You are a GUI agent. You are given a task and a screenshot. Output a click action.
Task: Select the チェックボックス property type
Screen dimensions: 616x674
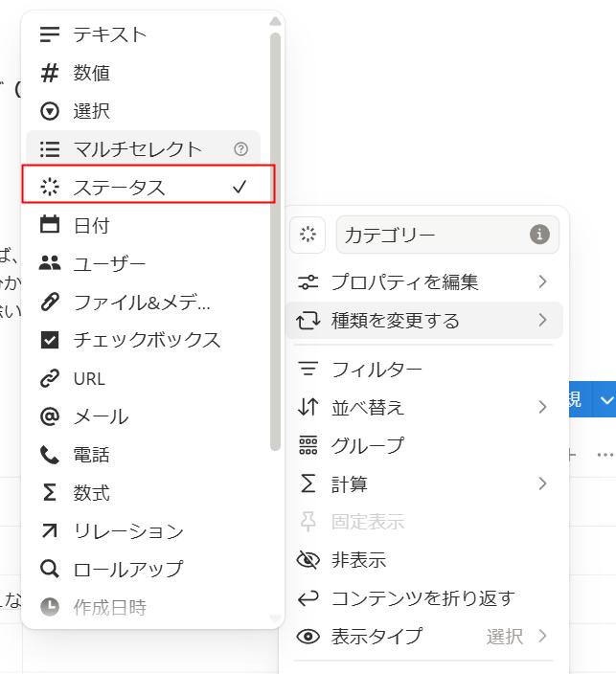pyautogui.click(x=147, y=340)
